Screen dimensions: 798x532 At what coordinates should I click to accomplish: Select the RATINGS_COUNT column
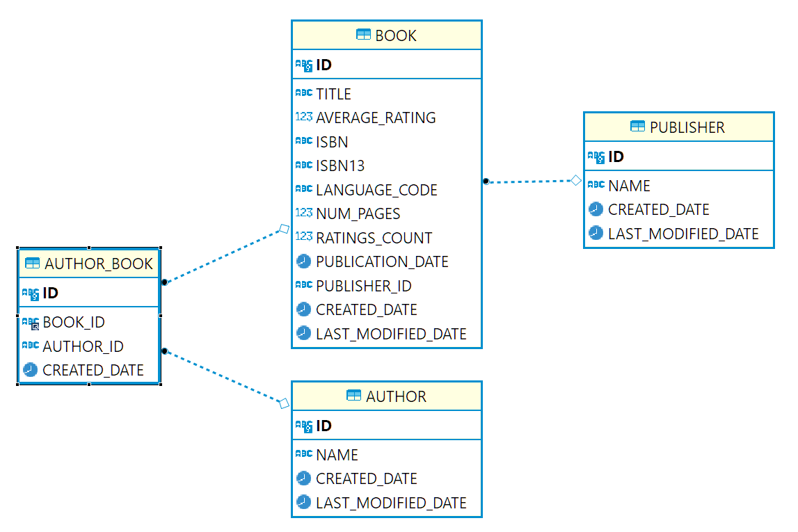[374, 238]
